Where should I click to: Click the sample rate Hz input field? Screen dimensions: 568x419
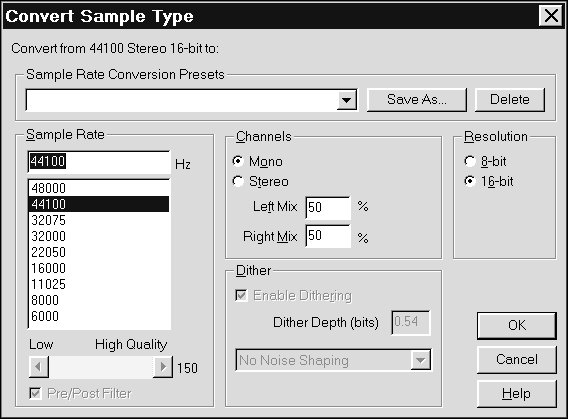(99, 162)
